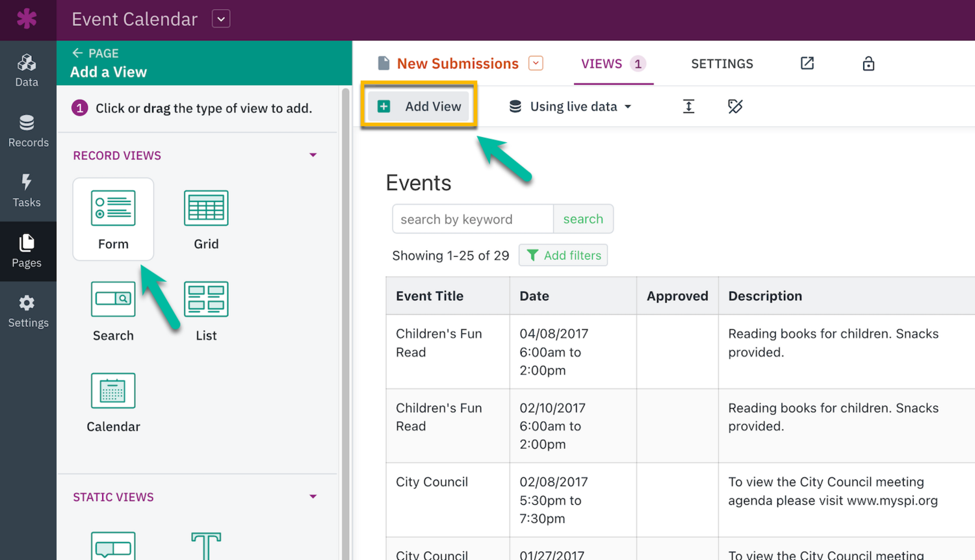Select the Pages icon in the sidebar
Image resolution: width=975 pixels, height=560 pixels.
pos(27,251)
